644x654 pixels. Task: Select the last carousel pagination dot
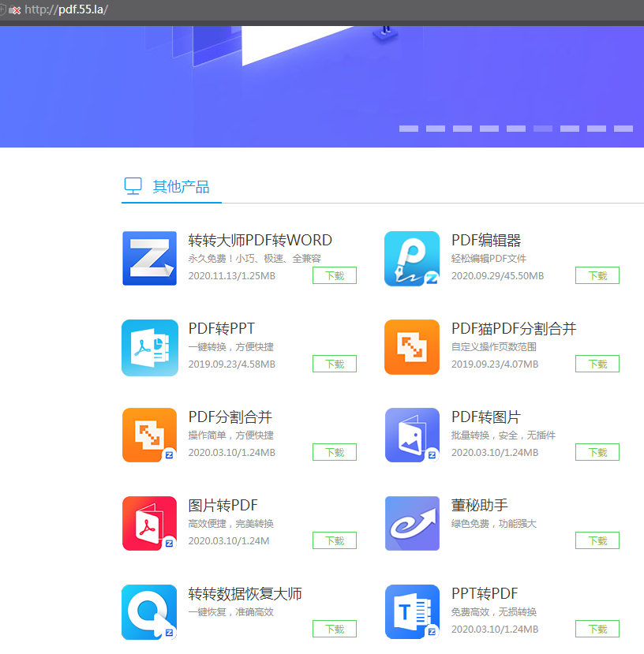coord(623,129)
